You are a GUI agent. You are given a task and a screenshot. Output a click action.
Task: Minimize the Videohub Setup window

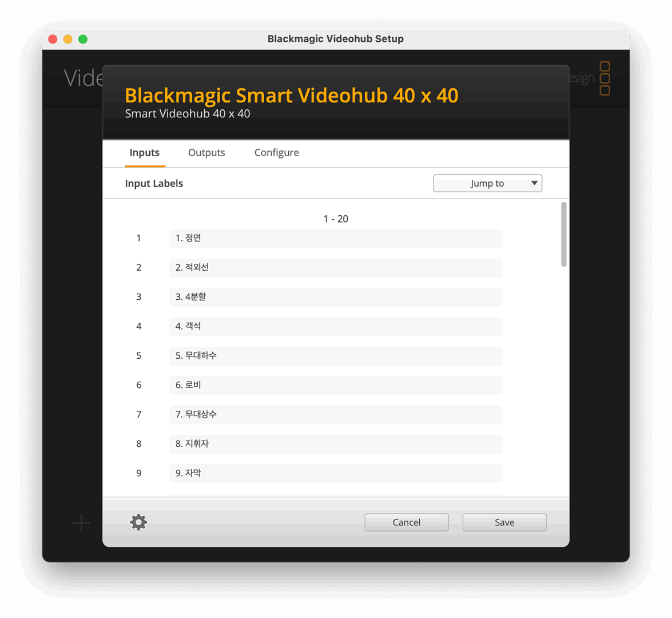click(67, 39)
